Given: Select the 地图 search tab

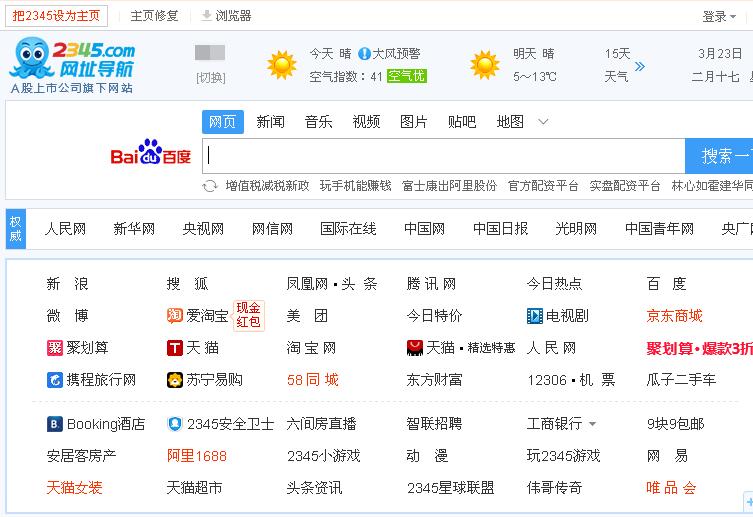Looking at the screenshot, I should click(510, 121).
